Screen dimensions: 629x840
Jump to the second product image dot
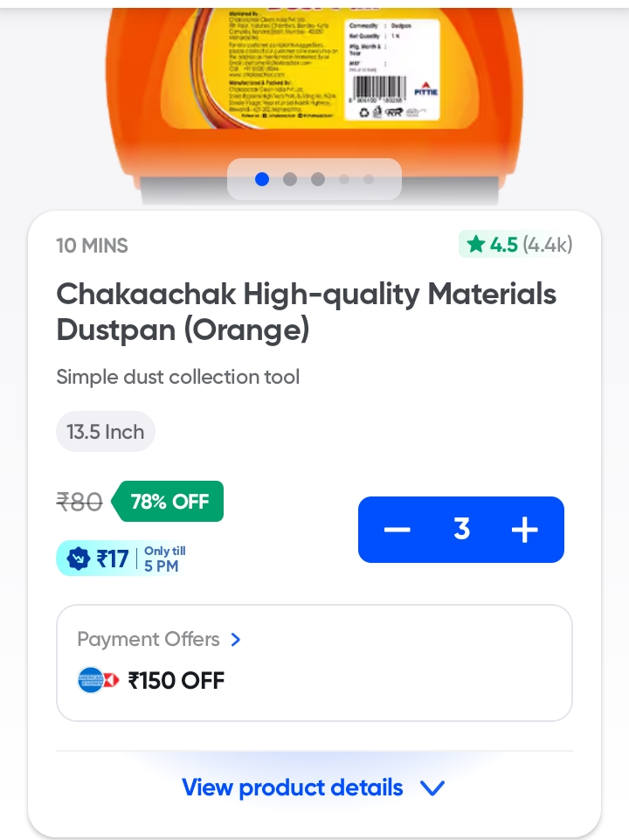coord(290,179)
